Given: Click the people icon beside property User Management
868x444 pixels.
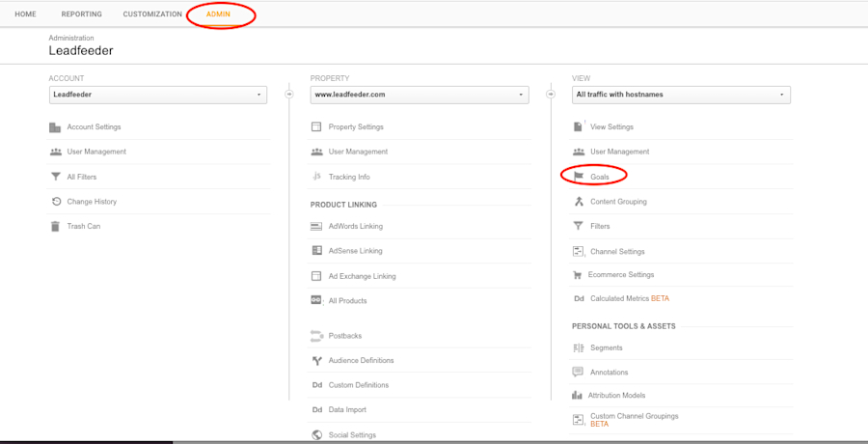Looking at the screenshot, I should point(316,152).
